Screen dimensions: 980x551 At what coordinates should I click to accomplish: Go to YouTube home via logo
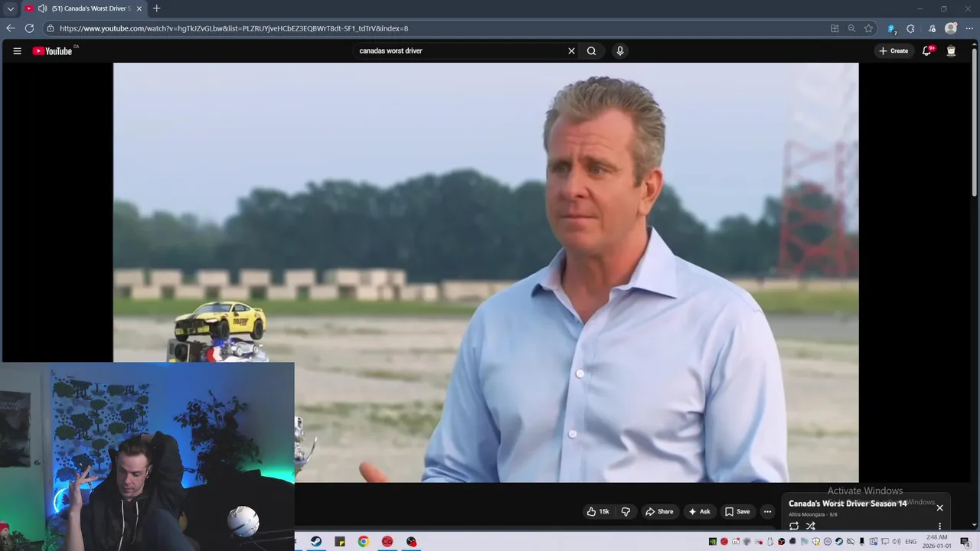[52, 51]
